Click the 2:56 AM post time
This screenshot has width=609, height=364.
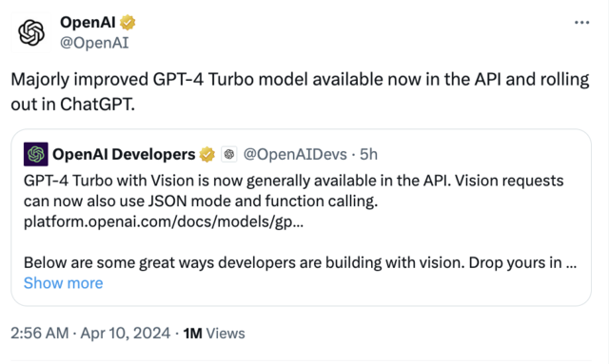(40, 334)
